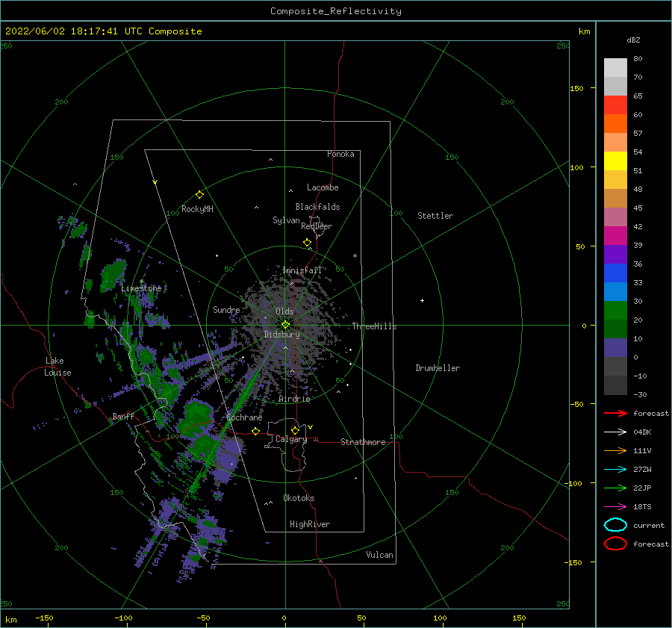Click the RedDeer city label
Screen dimensions: 672x628
click(x=317, y=226)
